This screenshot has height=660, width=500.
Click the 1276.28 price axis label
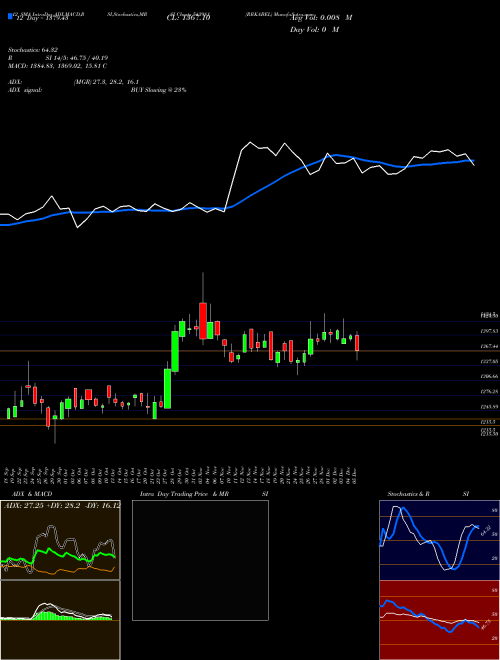[489, 391]
